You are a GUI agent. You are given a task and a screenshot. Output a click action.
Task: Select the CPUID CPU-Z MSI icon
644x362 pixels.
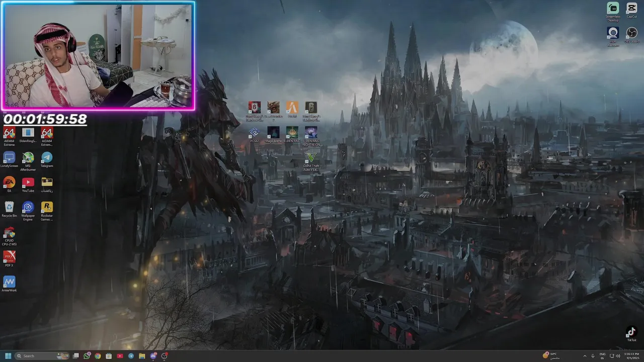click(x=9, y=236)
